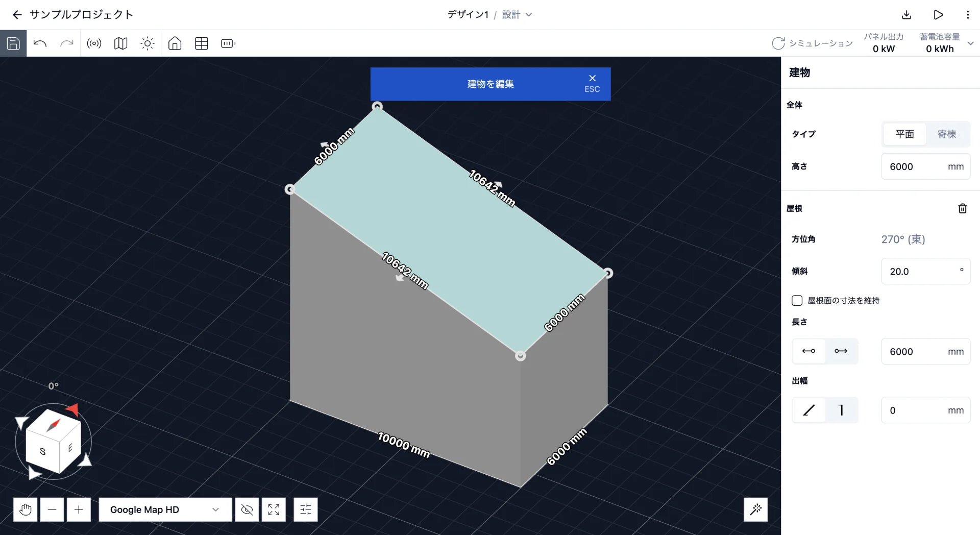Zoom out with the minus button
Screen dimensions: 980x535
[52, 509]
